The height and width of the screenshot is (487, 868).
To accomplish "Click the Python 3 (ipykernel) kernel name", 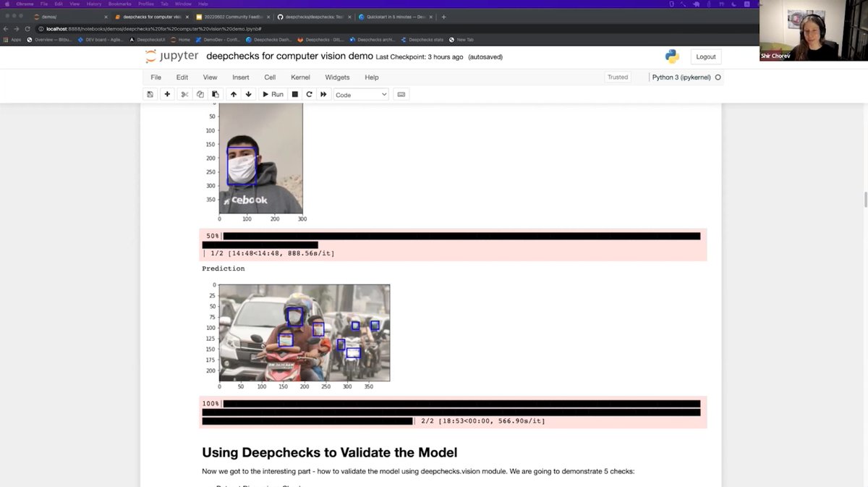I will point(681,77).
